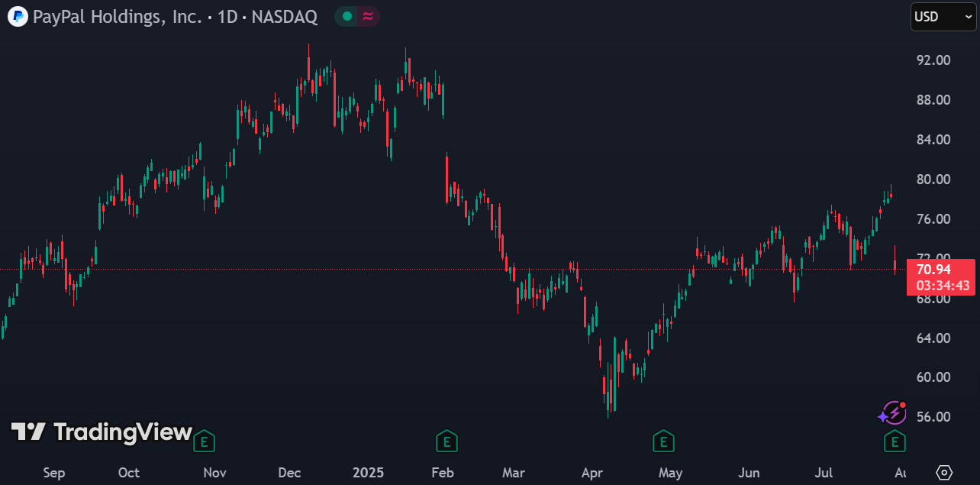
Task: Click the May label on time axis
Action: pyautogui.click(x=670, y=473)
